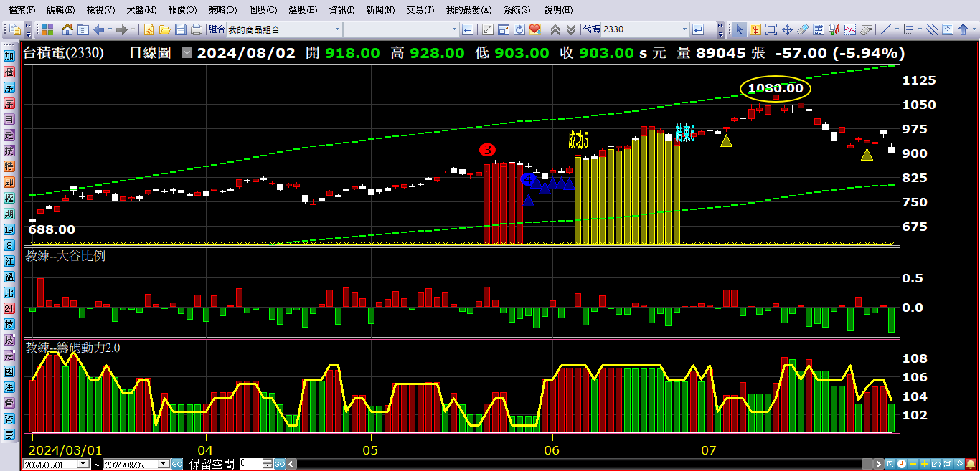980x471 pixels.
Task: Select the arrow pointer cursor tool
Action: pos(740,29)
